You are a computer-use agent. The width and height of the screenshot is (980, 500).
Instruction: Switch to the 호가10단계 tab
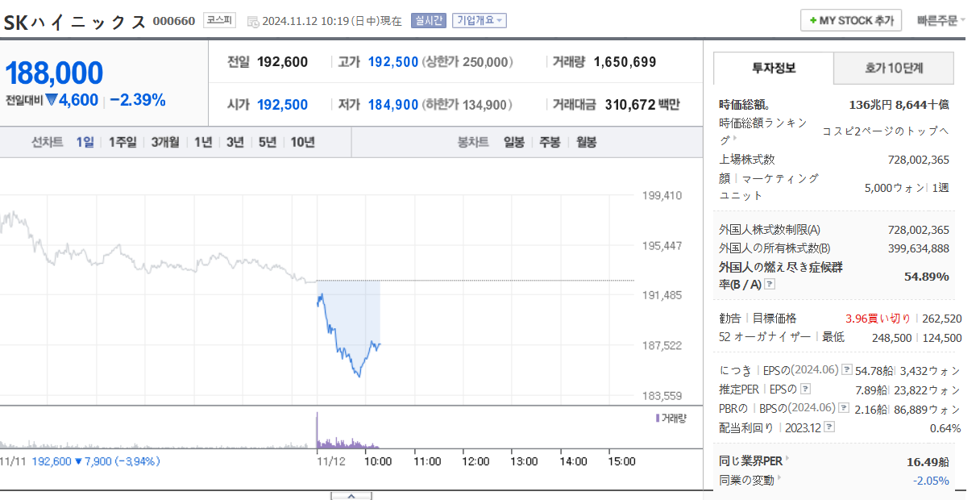point(893,69)
